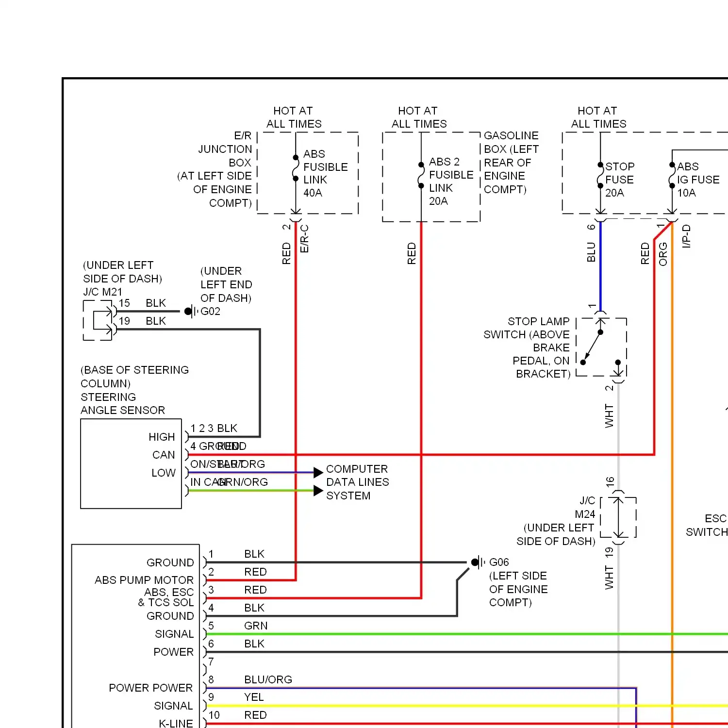Click the 'ABS FUSIBLE LINK 40A' label
The height and width of the screenshot is (728, 728).
tap(325, 173)
